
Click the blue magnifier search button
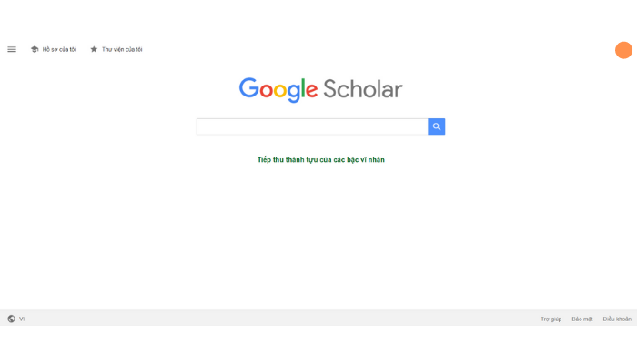point(436,126)
